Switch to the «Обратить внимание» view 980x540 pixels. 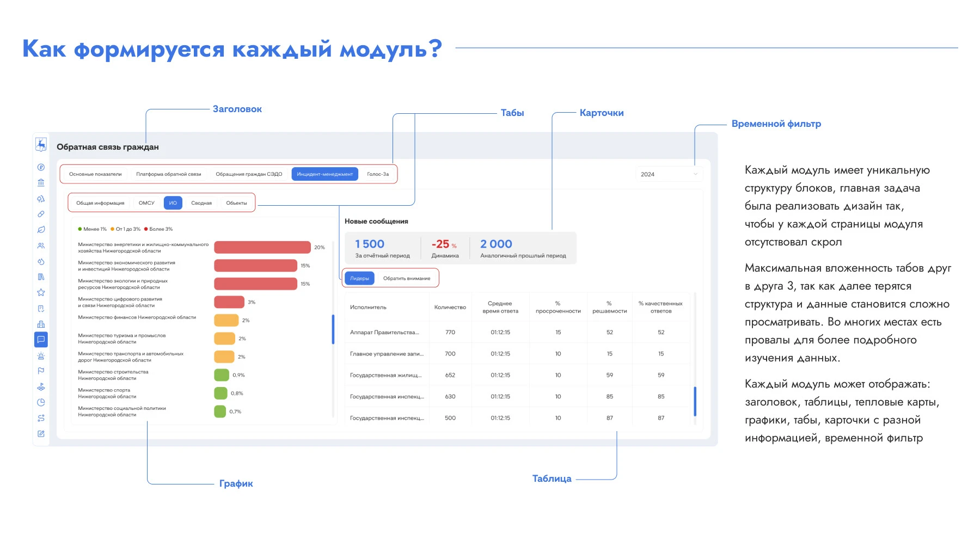[407, 278]
